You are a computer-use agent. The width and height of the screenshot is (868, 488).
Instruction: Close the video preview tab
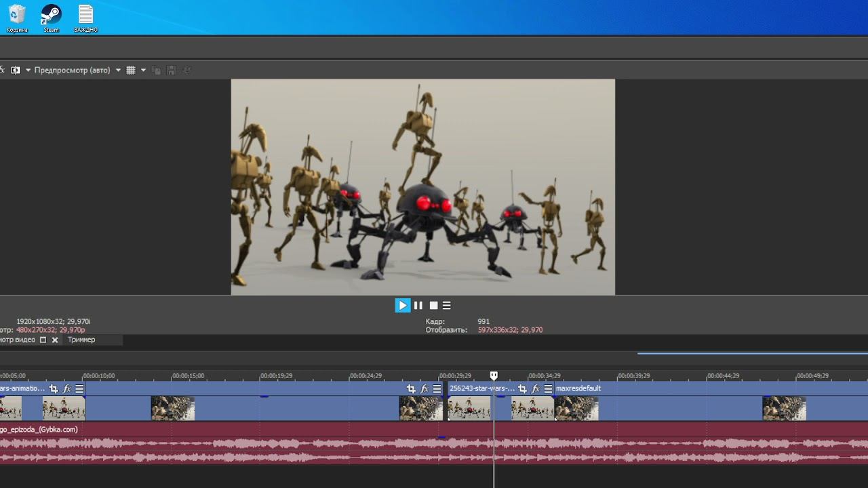pos(55,340)
